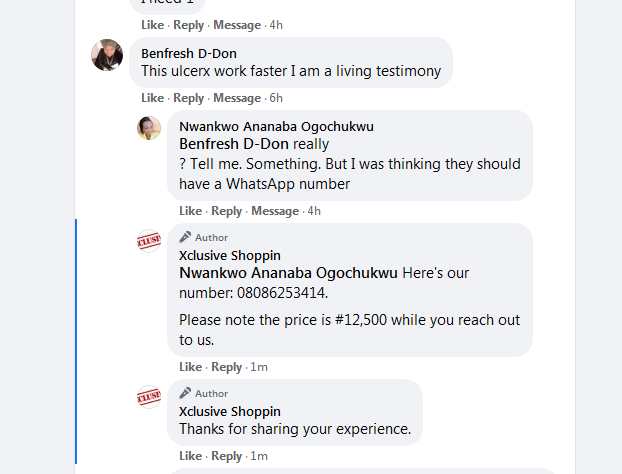Viewport: 622px width, 474px height.
Task: Click the Benfresh D-Don mention in reply
Action: (x=234, y=144)
